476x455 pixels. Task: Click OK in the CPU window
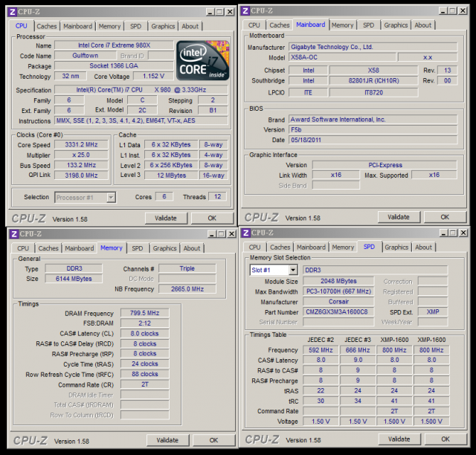pos(212,219)
